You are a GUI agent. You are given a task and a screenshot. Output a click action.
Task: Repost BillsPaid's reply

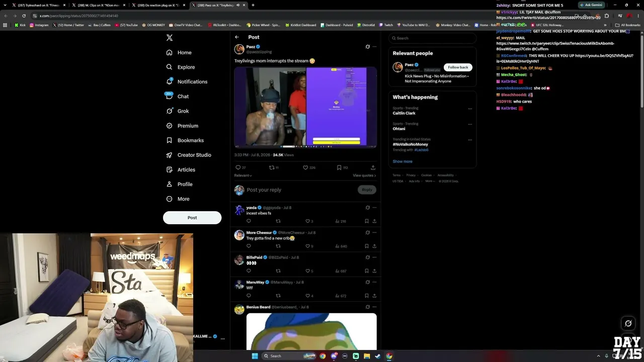pyautogui.click(x=278, y=271)
